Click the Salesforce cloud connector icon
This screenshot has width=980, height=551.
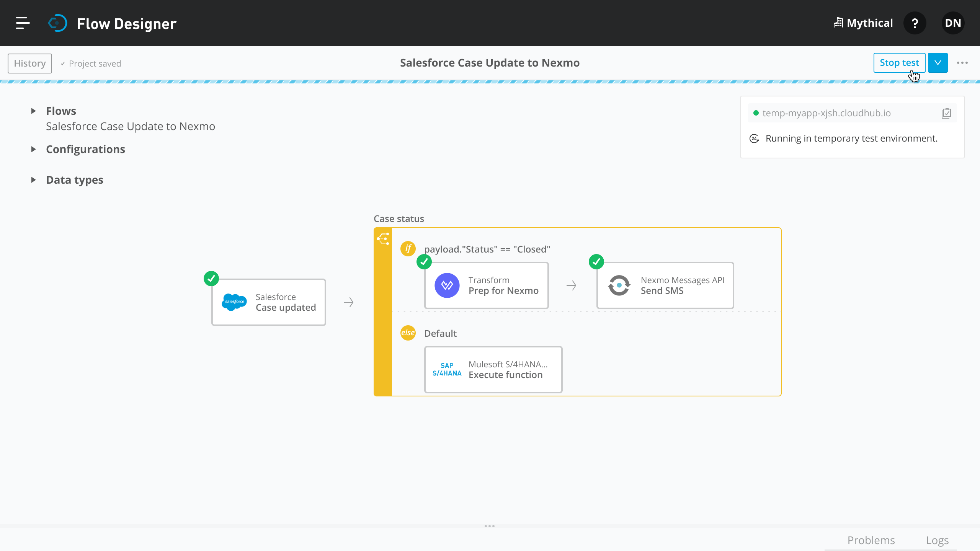(234, 302)
